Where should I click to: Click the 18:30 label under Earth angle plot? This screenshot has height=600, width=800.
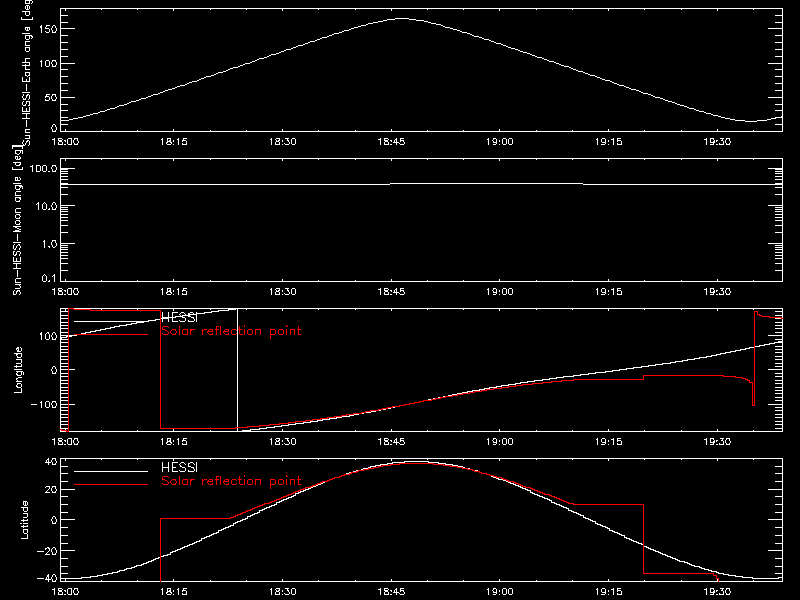tap(283, 142)
